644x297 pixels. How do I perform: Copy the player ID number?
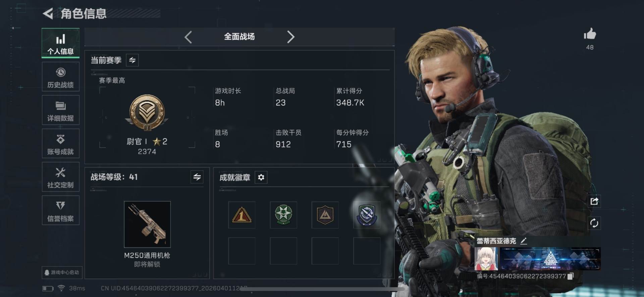(x=571, y=276)
